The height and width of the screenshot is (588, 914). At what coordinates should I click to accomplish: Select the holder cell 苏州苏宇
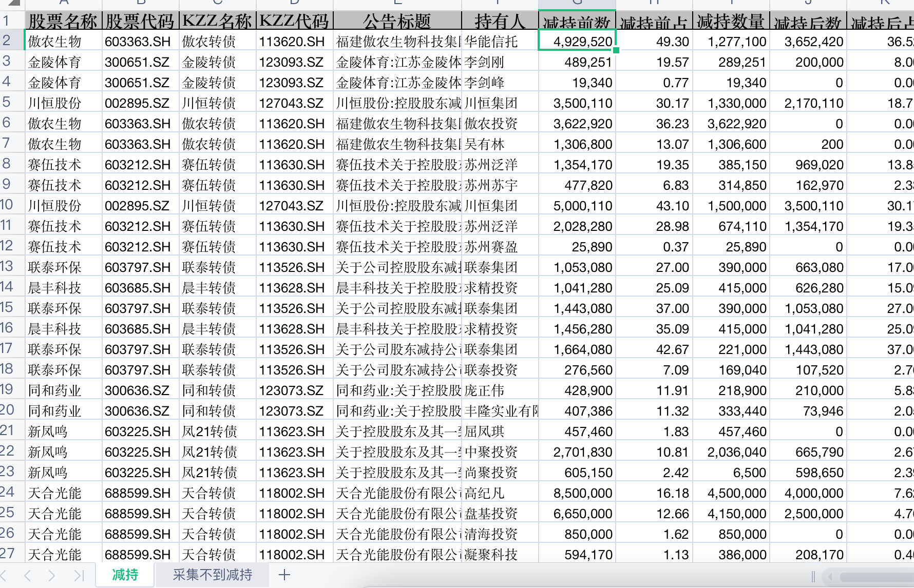coord(500,185)
